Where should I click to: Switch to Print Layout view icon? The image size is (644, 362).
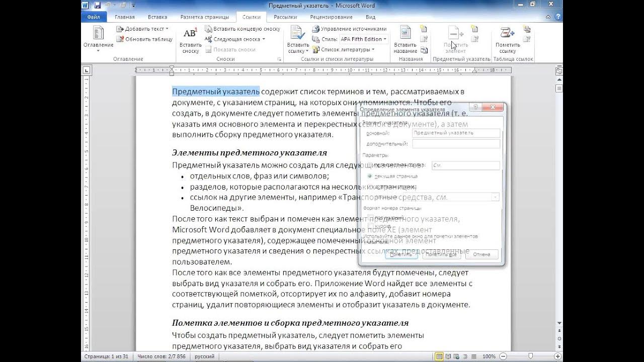click(440, 356)
